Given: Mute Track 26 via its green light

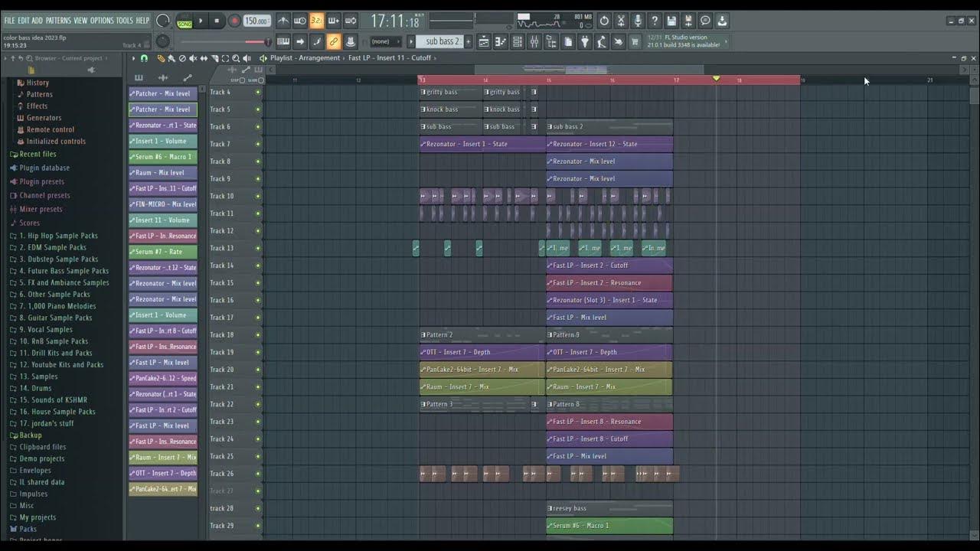Looking at the screenshot, I should tap(258, 474).
